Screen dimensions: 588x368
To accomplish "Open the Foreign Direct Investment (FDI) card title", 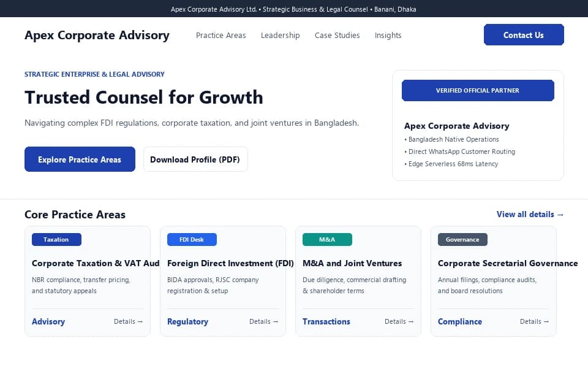I will (x=230, y=263).
